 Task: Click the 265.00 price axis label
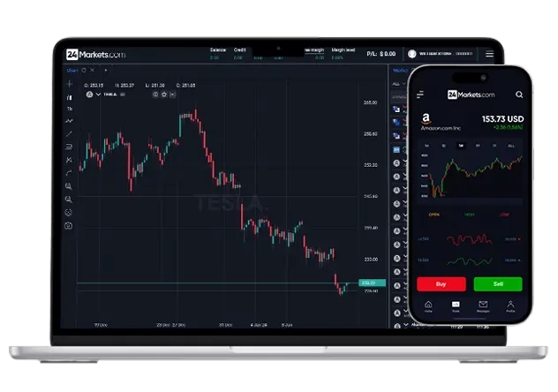[x=371, y=102]
